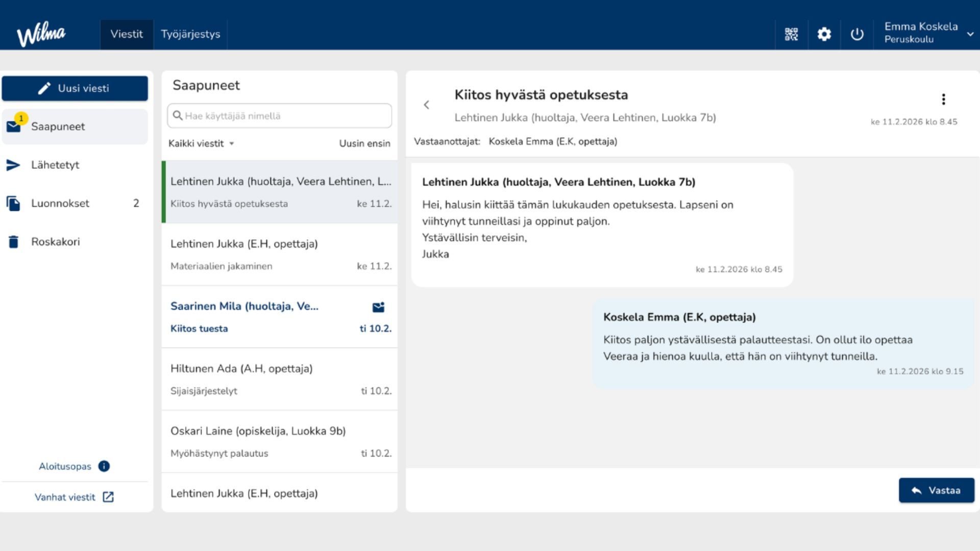The height and width of the screenshot is (551, 980).
Task: Select the Viestit tab
Action: (127, 34)
